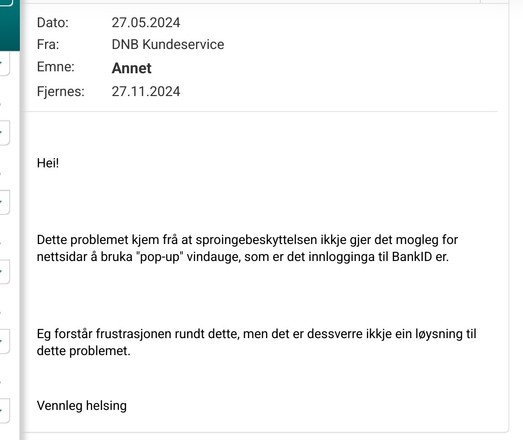Click the quoted word pop-up
Screen dimensions: 523x440
click(160, 257)
